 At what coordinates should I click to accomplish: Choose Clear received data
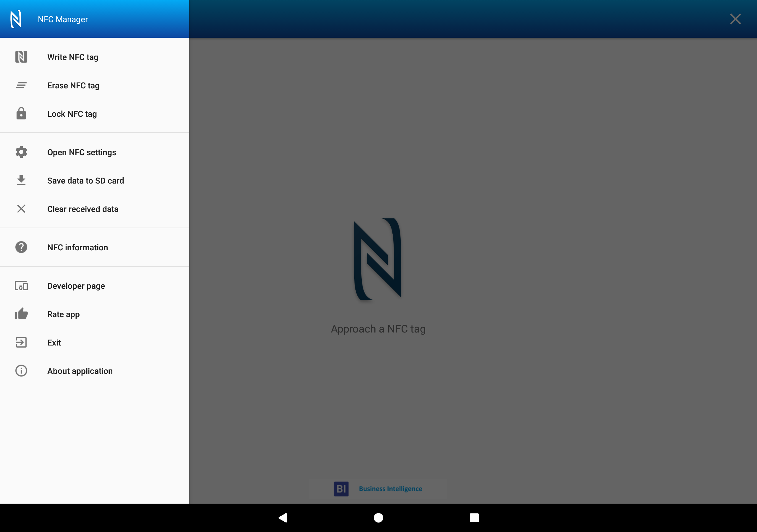[x=95, y=209]
